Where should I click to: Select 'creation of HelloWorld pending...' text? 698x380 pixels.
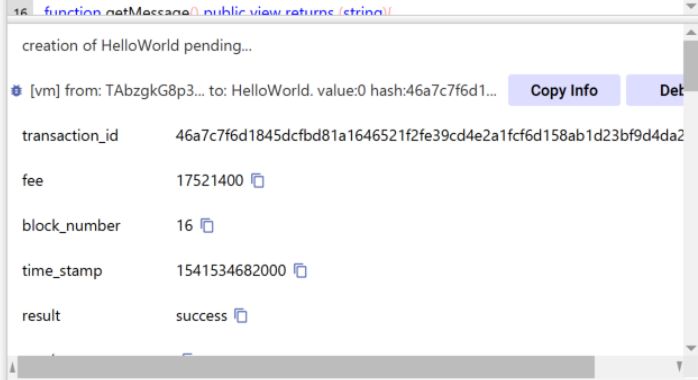[x=137, y=46]
